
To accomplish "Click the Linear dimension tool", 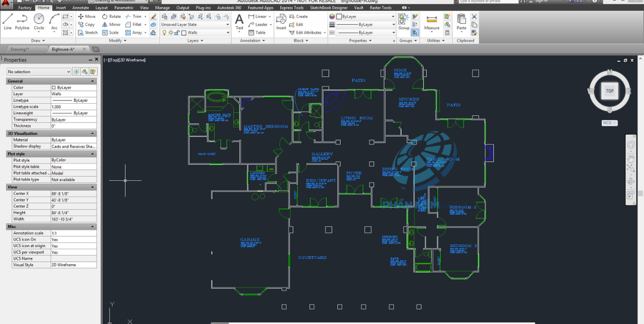I will [257, 16].
